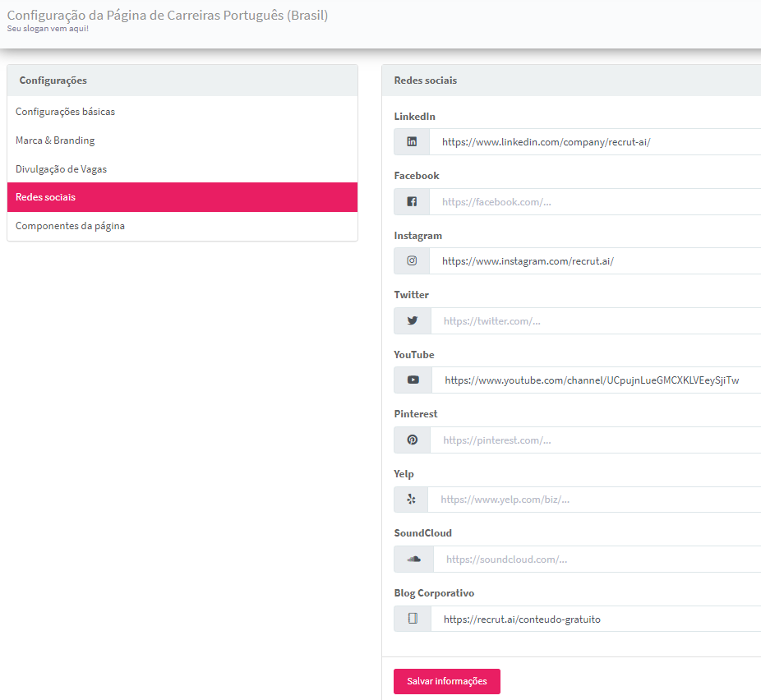This screenshot has width=761, height=700.
Task: Click the Pinterest URL input
Action: [596, 440]
